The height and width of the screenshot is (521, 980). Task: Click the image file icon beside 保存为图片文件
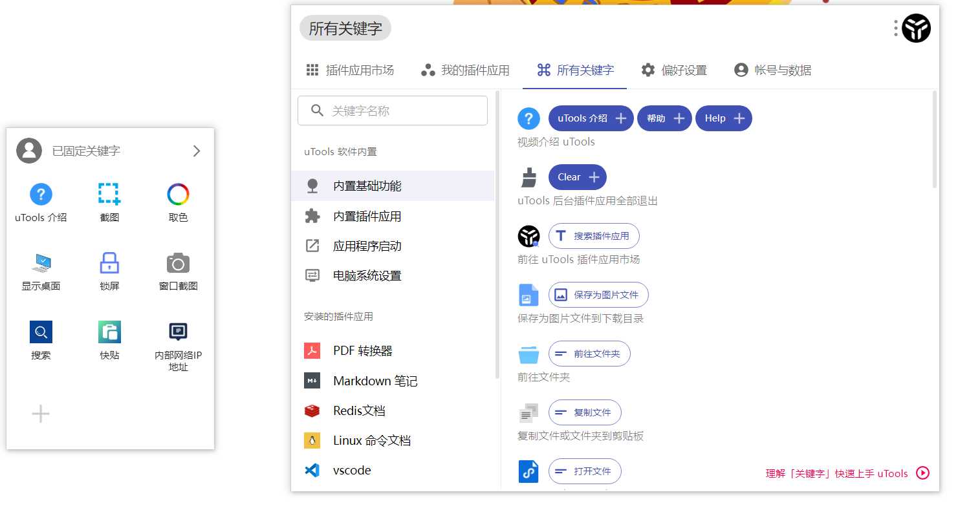(x=528, y=295)
